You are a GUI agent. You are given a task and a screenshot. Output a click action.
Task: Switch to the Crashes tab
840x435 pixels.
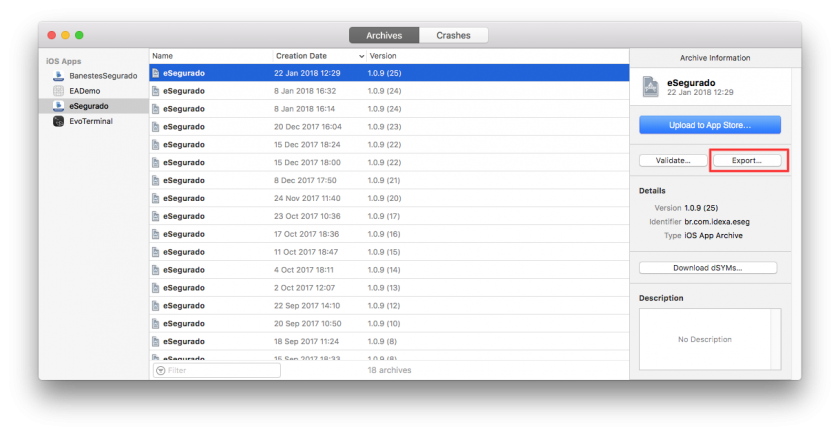(453, 35)
